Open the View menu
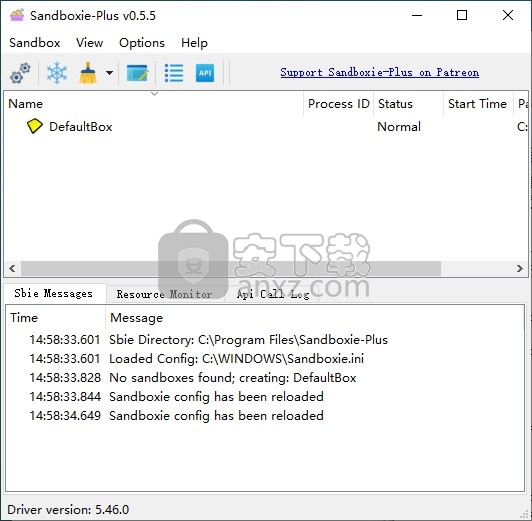This screenshot has width=532, height=521. pos(90,43)
